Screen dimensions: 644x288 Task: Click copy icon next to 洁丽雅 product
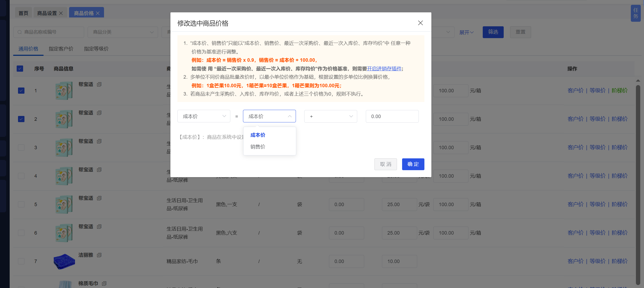click(x=99, y=255)
